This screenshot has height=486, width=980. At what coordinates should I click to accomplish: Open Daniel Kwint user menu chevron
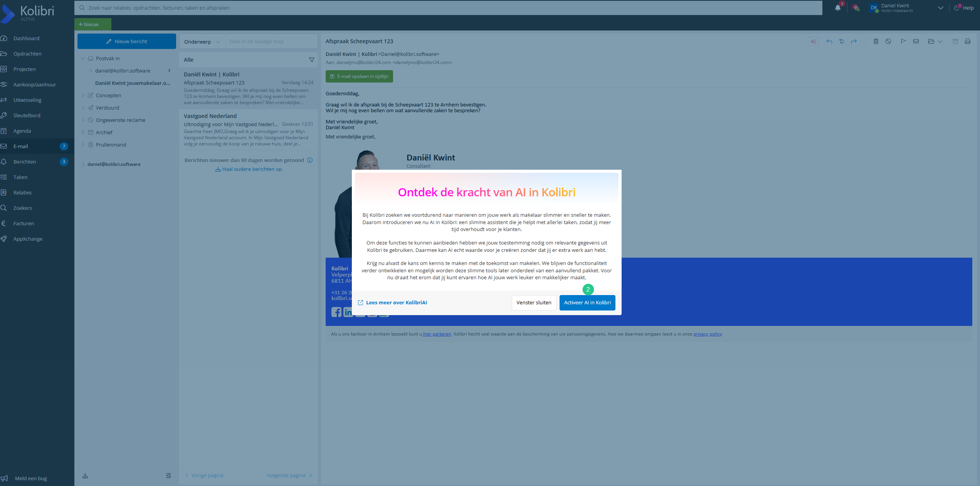pyautogui.click(x=941, y=8)
